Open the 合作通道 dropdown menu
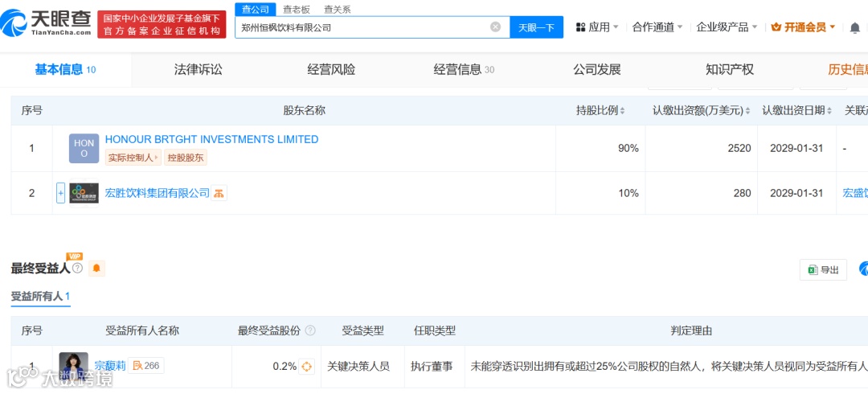Screen dimensions: 868x394 pos(657,27)
